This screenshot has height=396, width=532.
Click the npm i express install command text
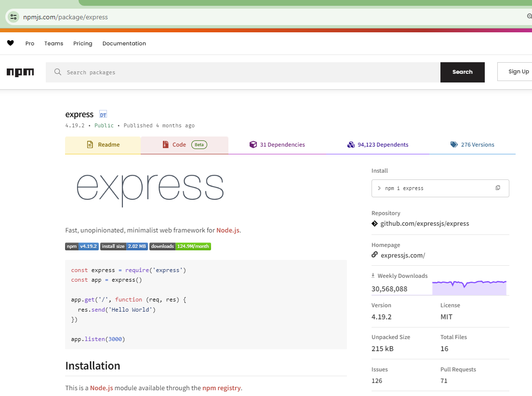pos(404,188)
